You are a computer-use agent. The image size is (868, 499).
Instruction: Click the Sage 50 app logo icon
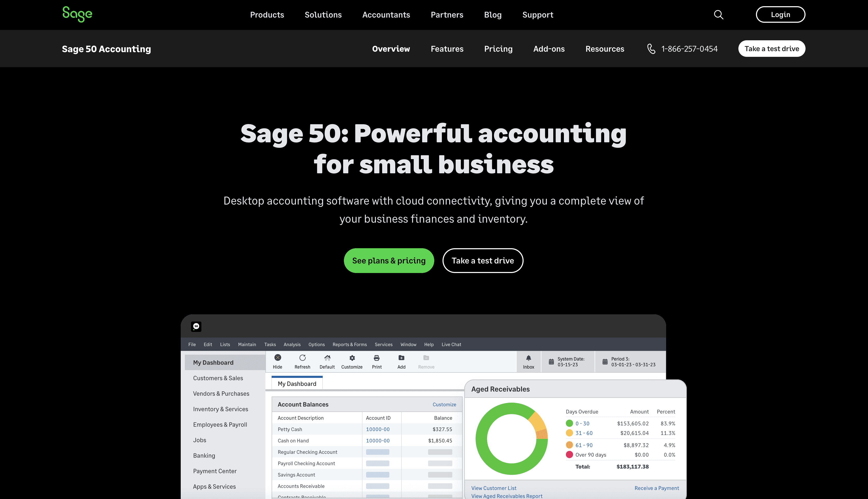pos(196,326)
